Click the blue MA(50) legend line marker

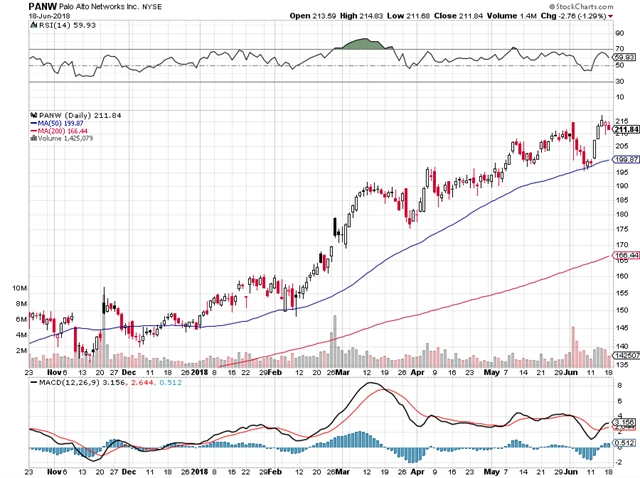34,123
